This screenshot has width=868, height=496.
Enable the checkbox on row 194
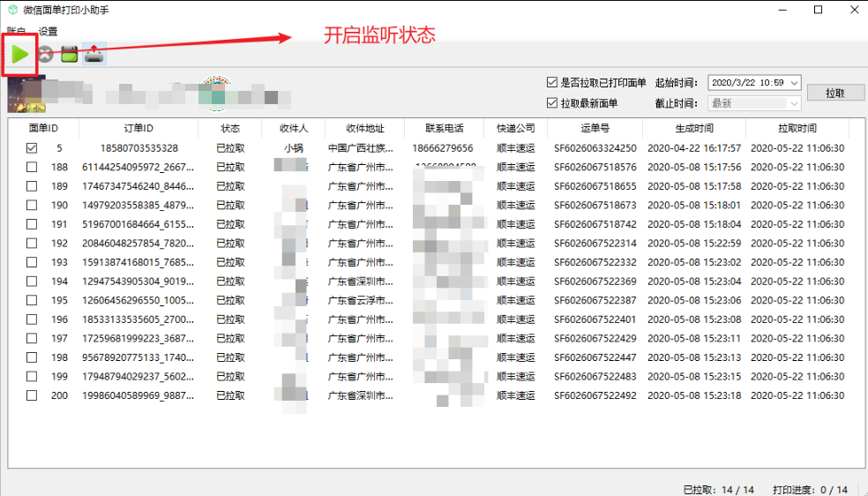click(32, 282)
